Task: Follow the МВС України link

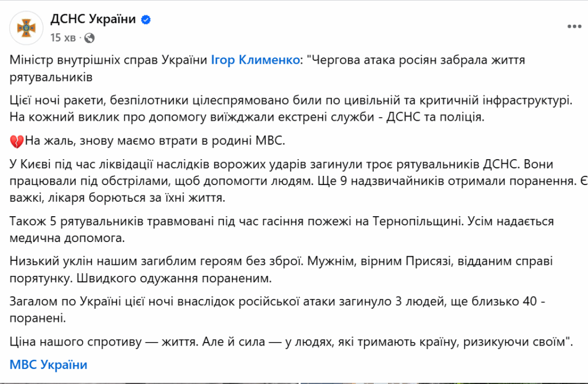Action: 48,364
